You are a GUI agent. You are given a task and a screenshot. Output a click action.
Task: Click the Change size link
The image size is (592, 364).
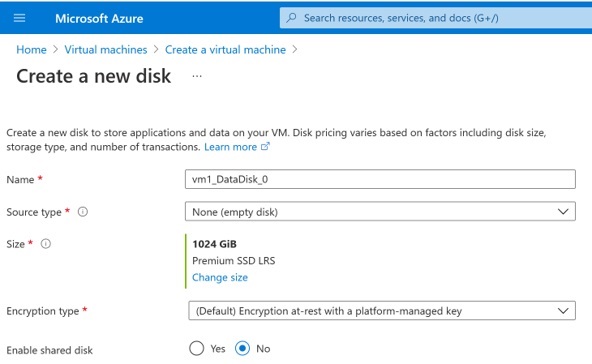point(220,278)
